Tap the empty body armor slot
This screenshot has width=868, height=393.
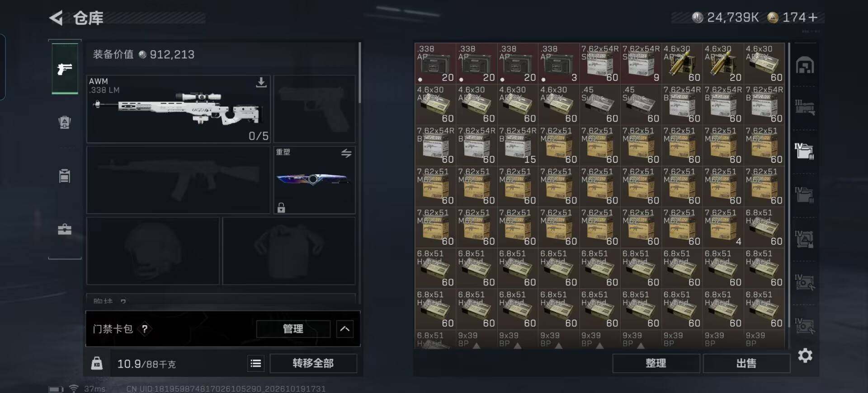[289, 251]
